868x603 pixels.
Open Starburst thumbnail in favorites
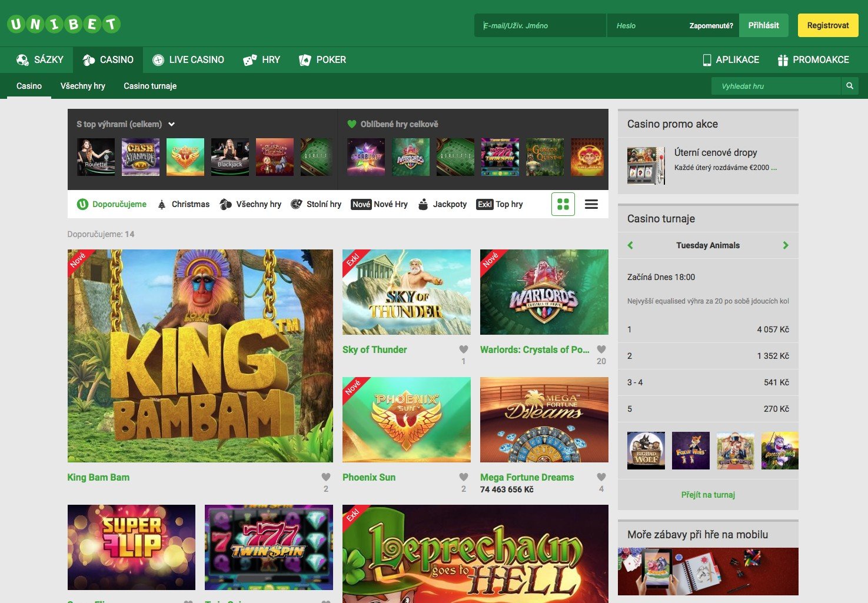pos(366,157)
